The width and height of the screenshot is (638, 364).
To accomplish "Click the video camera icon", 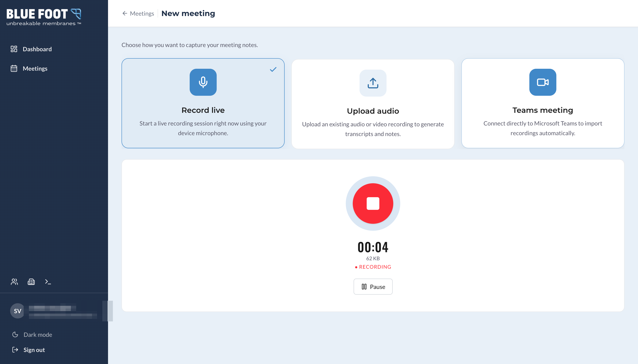I will 543,82.
